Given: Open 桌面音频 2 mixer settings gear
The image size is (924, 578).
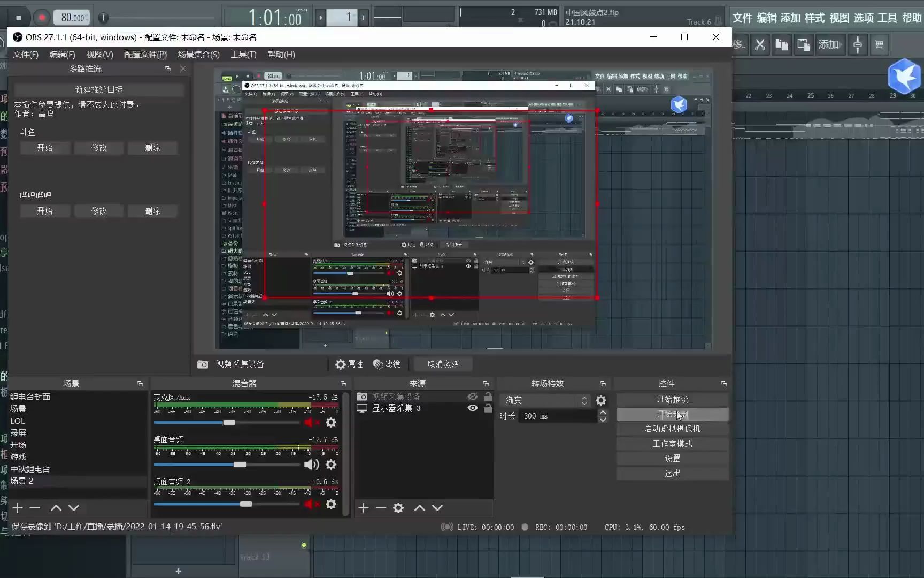Looking at the screenshot, I should pos(331,504).
